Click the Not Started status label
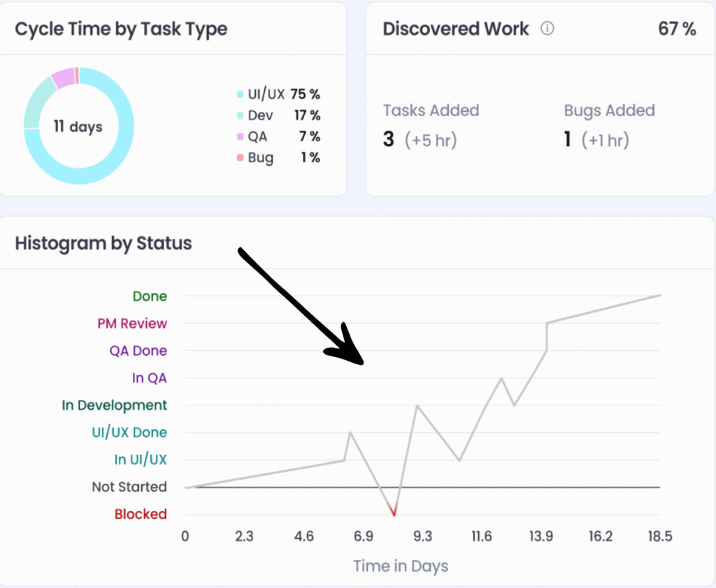The width and height of the screenshot is (716, 588). pos(129,487)
